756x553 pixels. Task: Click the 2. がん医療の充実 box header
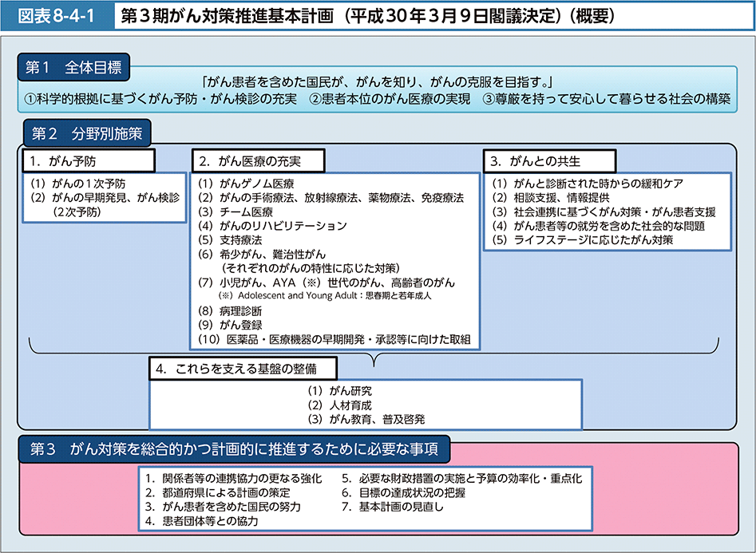pos(257,160)
